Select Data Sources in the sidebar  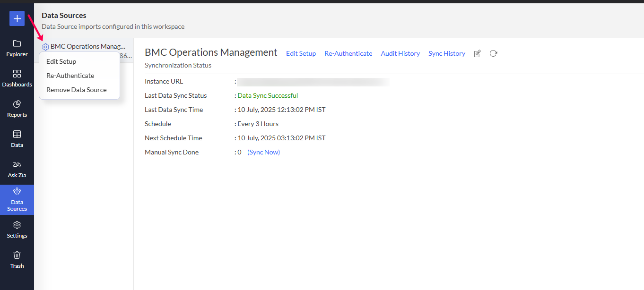click(17, 199)
